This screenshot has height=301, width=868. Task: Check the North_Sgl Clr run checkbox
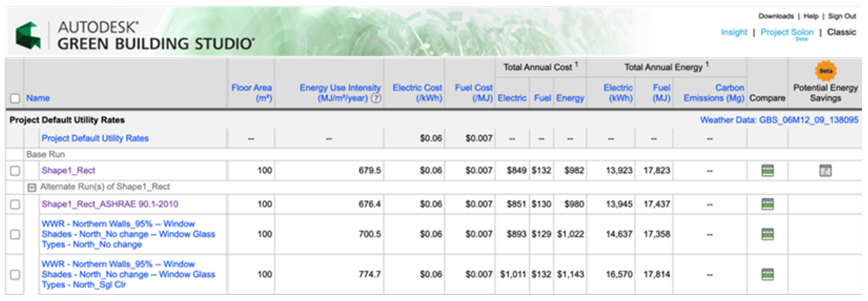point(15,275)
